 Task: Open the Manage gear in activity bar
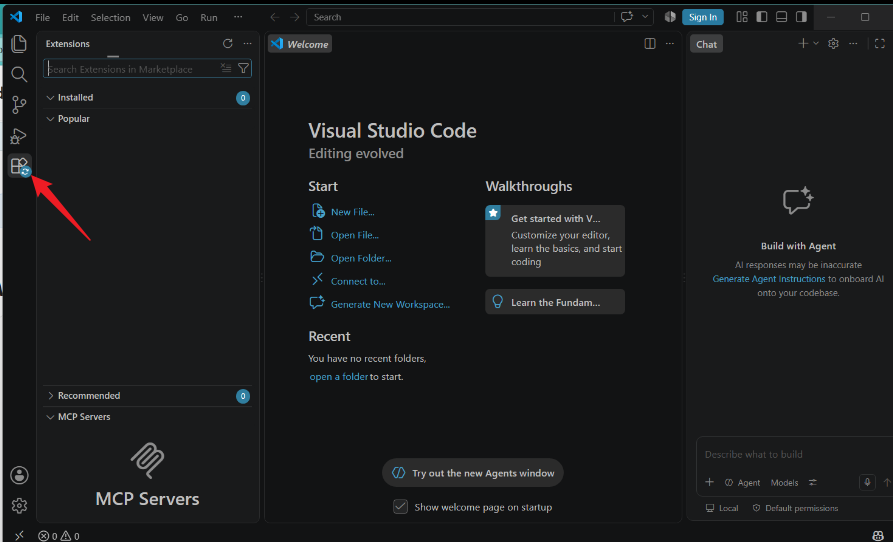point(19,506)
